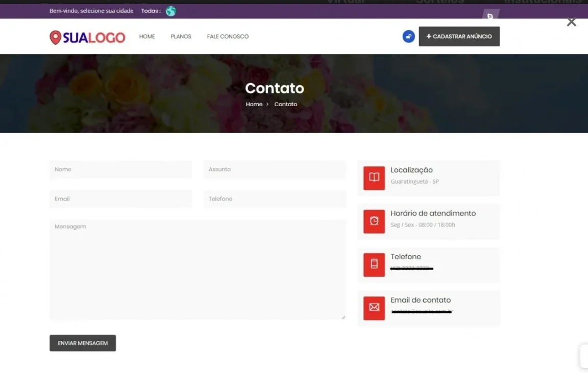588x373 pixels.
Task: Click the ENVIAR MENSAGEM button
Action: click(x=83, y=343)
